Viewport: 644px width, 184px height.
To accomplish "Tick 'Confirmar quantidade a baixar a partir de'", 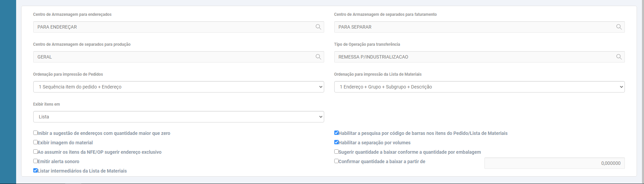I will [336, 161].
